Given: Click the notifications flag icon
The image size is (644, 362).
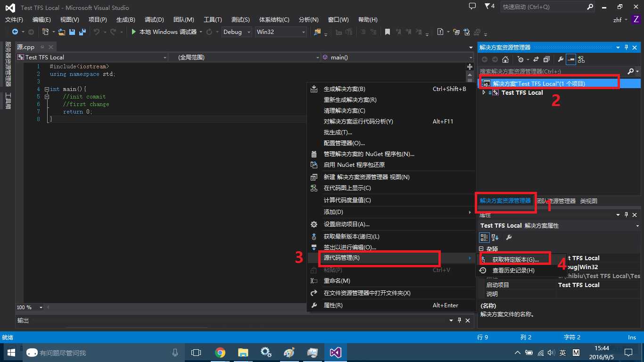Looking at the screenshot, I should pos(487,7).
